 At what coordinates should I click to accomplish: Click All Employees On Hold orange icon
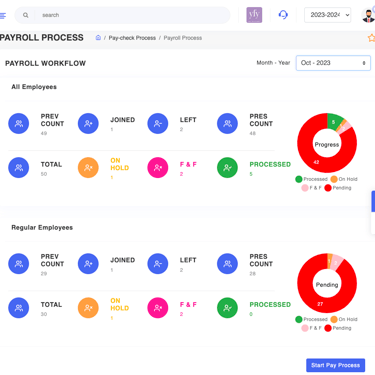tap(88, 167)
